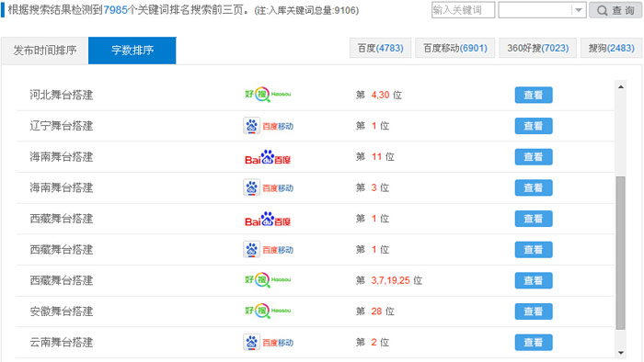Click Baidu logo in 西藏舞台搭建 row
This screenshot has height=362, width=644.
click(268, 220)
